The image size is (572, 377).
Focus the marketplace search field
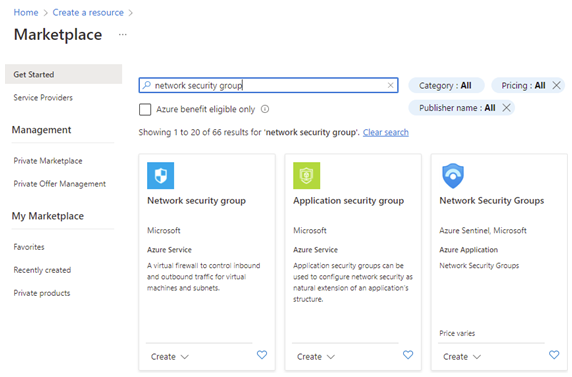[x=268, y=85]
